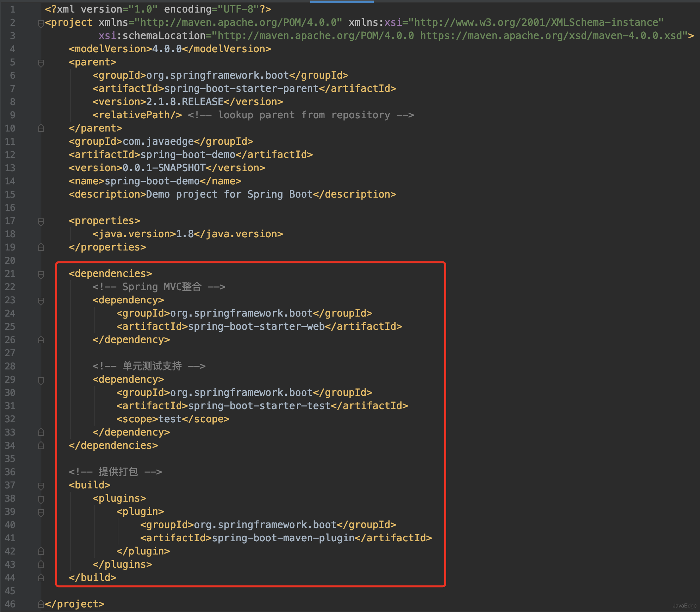Image resolution: width=700 pixels, height=612 pixels.
Task: Collapse the project element using its gutter fold marker
Action: (x=41, y=22)
